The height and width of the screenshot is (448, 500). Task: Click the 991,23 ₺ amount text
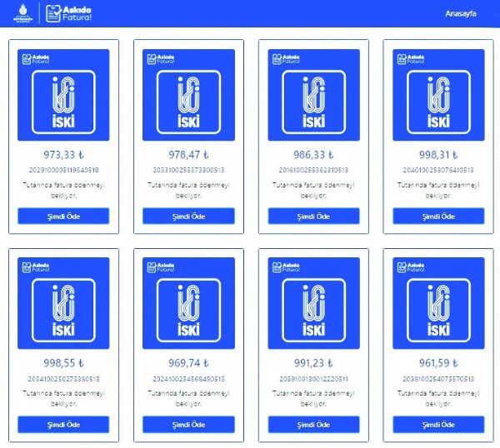click(x=313, y=363)
